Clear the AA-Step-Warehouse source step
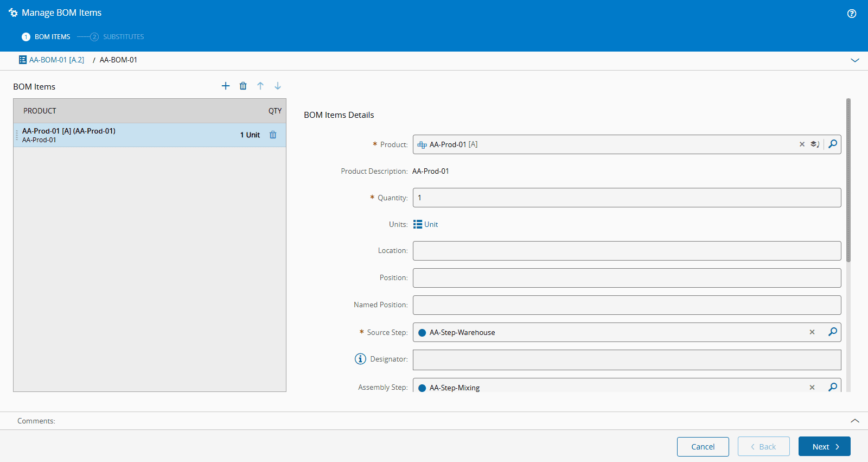This screenshot has width=868, height=462. [x=812, y=332]
